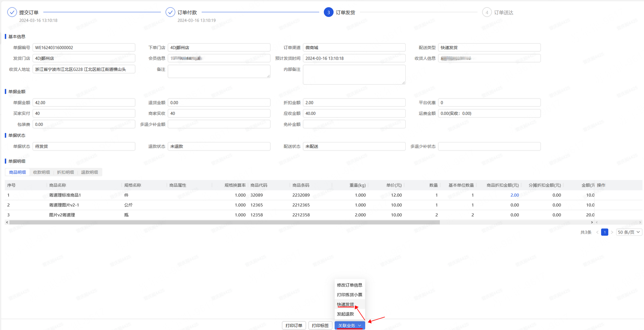Choose 快递发货 from the popup menu
644x330 pixels.
pyautogui.click(x=349, y=304)
